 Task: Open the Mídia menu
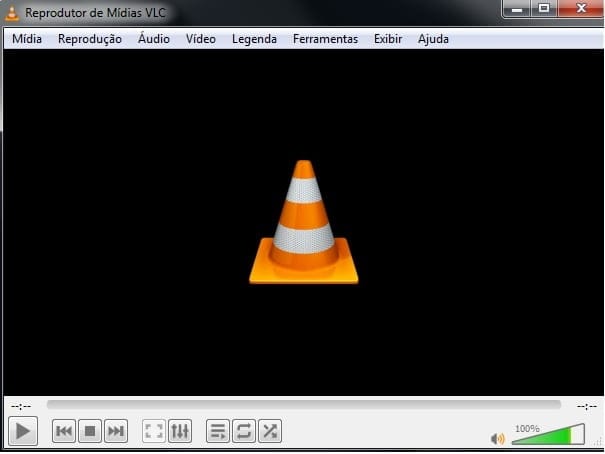(x=27, y=39)
